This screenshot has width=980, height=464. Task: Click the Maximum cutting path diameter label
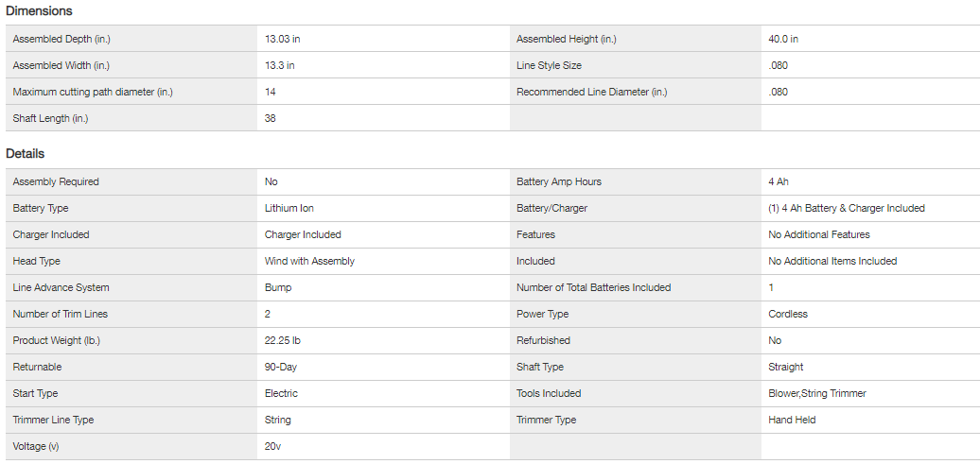(93, 92)
